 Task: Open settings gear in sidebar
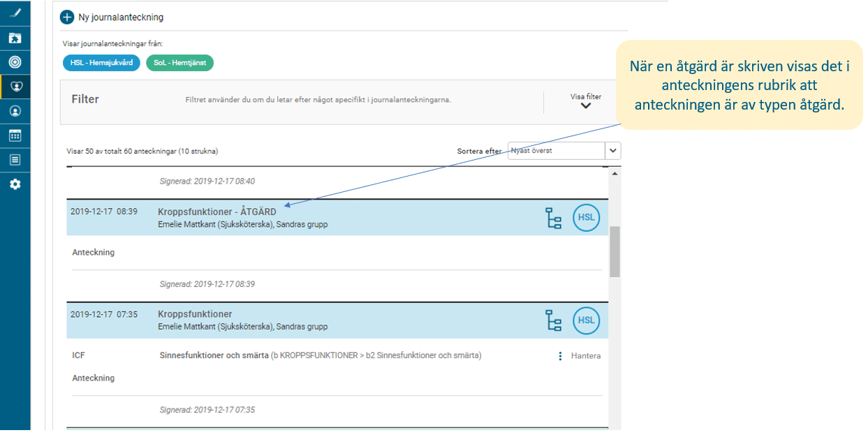(15, 184)
